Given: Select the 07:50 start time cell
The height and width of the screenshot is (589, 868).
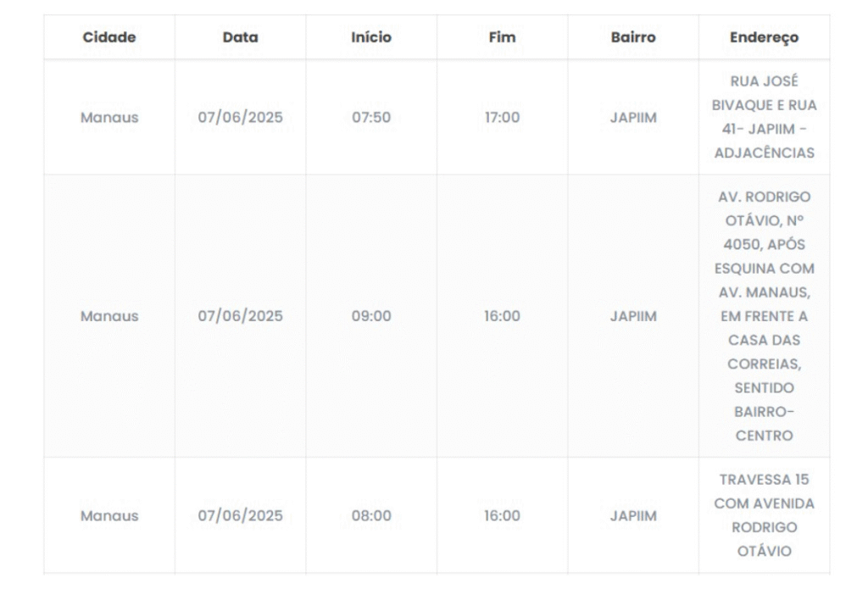Looking at the screenshot, I should coord(371,118).
